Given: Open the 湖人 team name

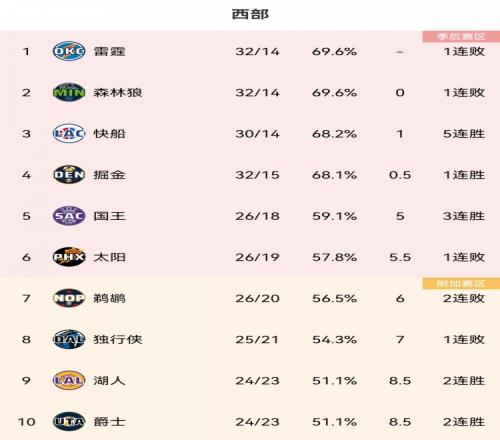Looking at the screenshot, I should click(x=109, y=380).
